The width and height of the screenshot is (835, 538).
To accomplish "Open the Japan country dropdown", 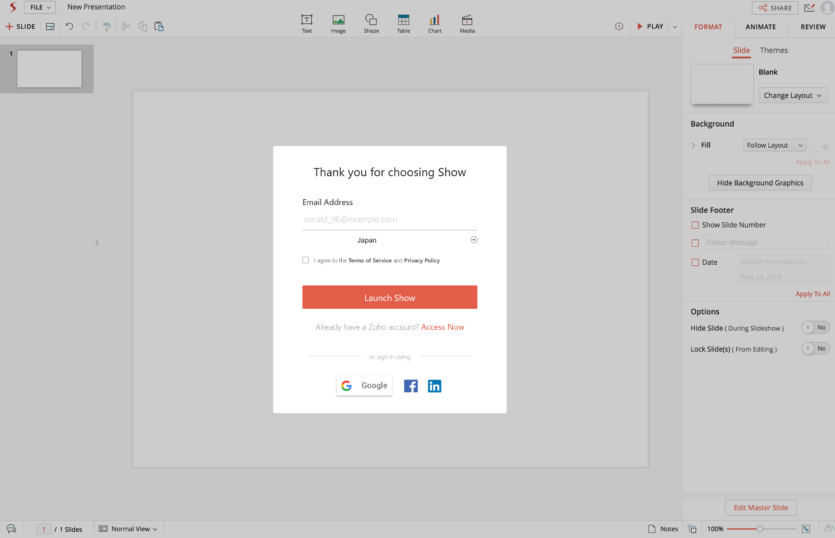I will pyautogui.click(x=389, y=240).
